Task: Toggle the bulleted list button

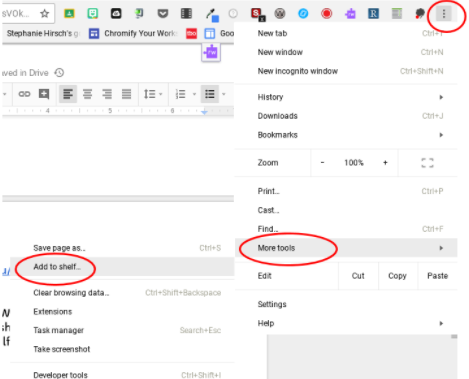Action: point(210,94)
